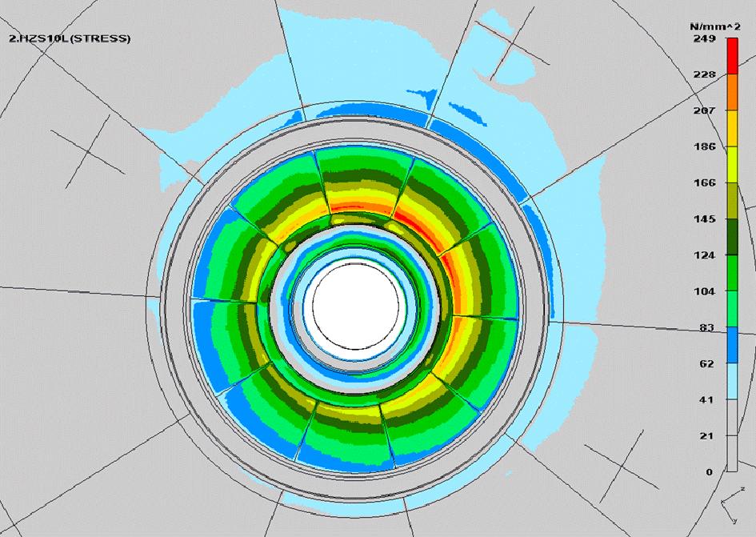
Task: Click the red 228-249 legend color band
Action: tap(732, 56)
